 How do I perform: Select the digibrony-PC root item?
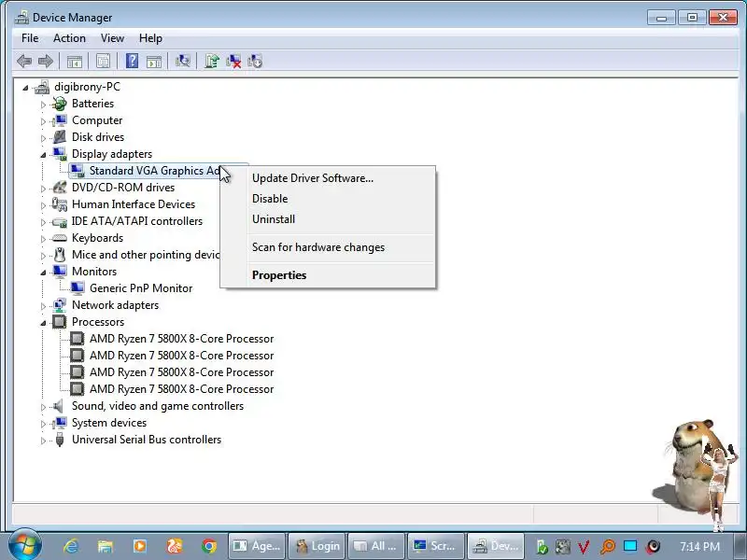click(87, 87)
